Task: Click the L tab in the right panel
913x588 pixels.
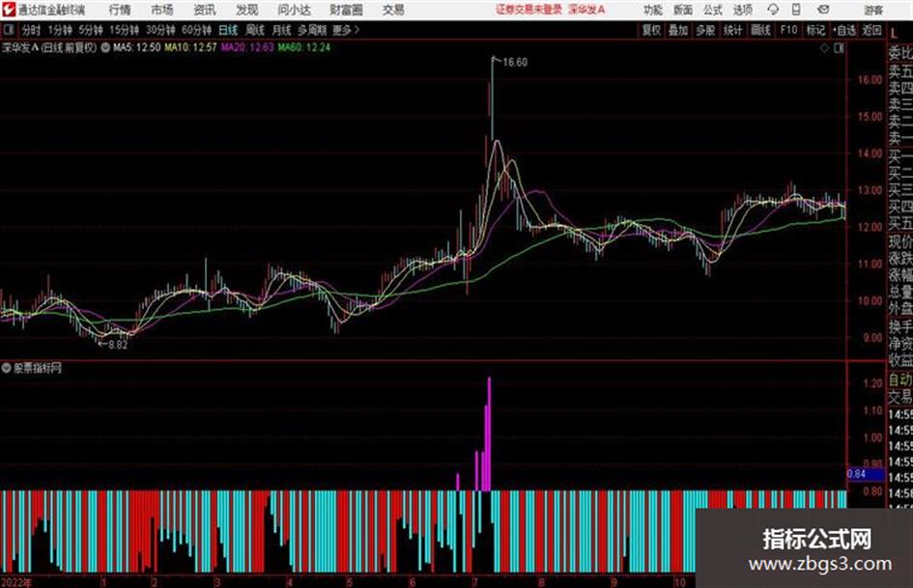Action: click(x=894, y=35)
